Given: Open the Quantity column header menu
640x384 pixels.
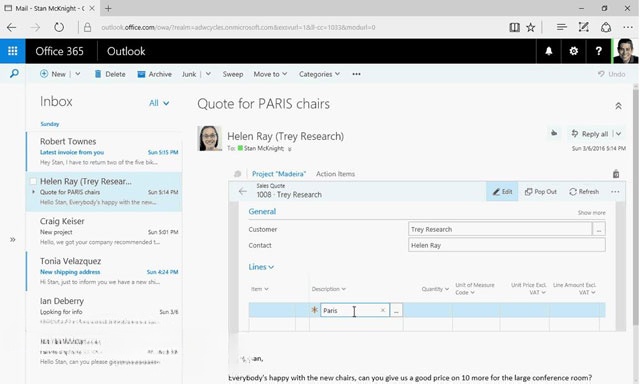Looking at the screenshot, I should (435, 289).
